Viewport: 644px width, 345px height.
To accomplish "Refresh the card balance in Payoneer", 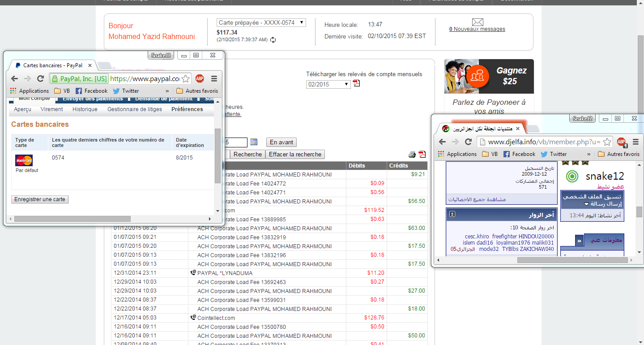I will [x=273, y=40].
